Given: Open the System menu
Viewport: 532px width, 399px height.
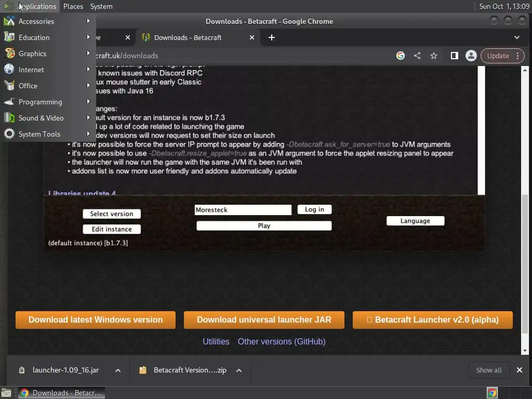Looking at the screenshot, I should [x=101, y=6].
